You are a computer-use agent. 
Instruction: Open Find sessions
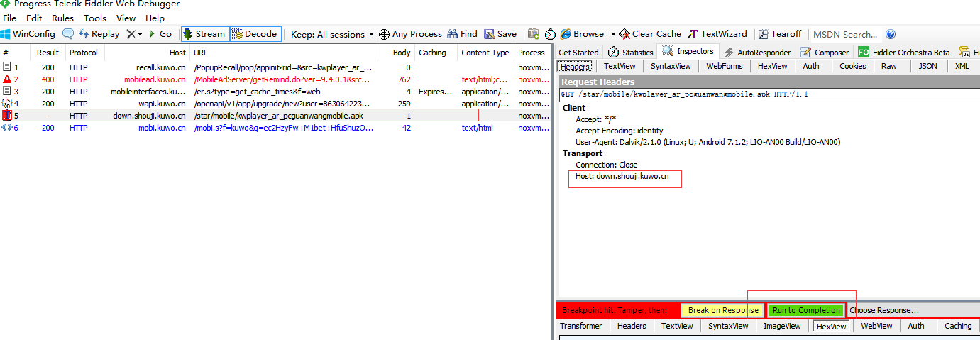(463, 34)
